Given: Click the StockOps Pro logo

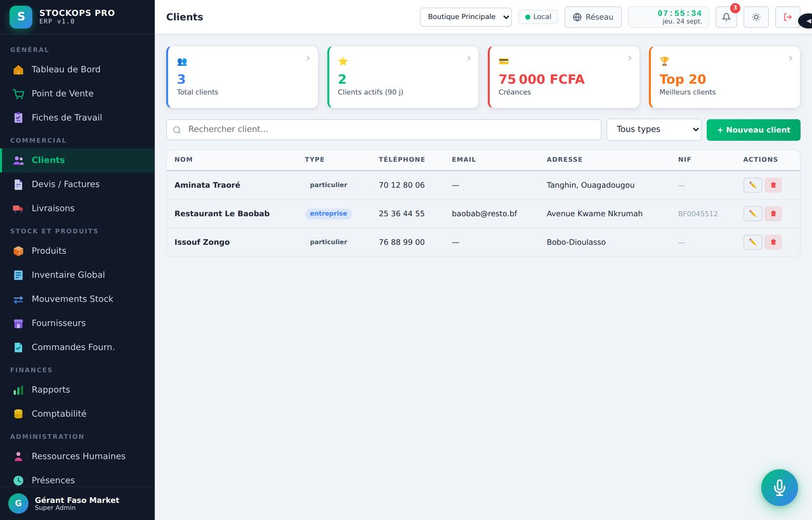Looking at the screenshot, I should (21, 16).
